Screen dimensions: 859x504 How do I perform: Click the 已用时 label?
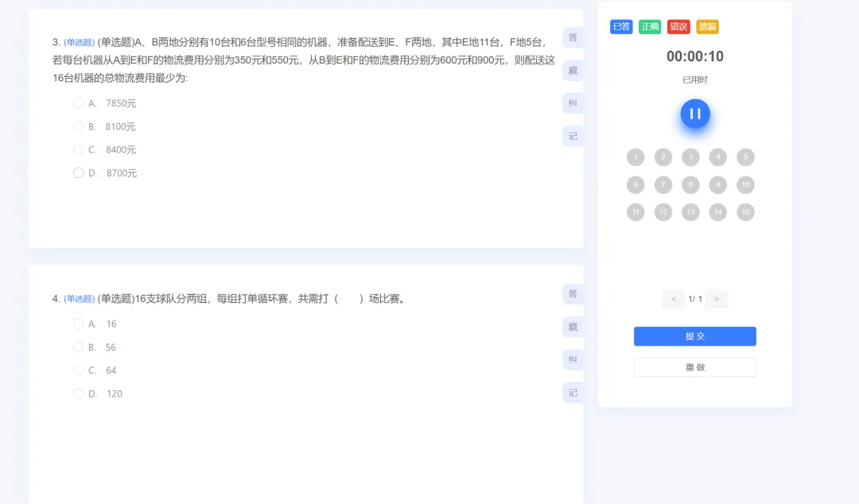click(x=694, y=80)
